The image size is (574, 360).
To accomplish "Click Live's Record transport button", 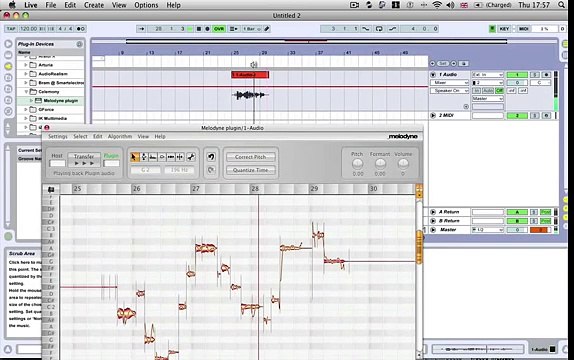I will [207, 29].
